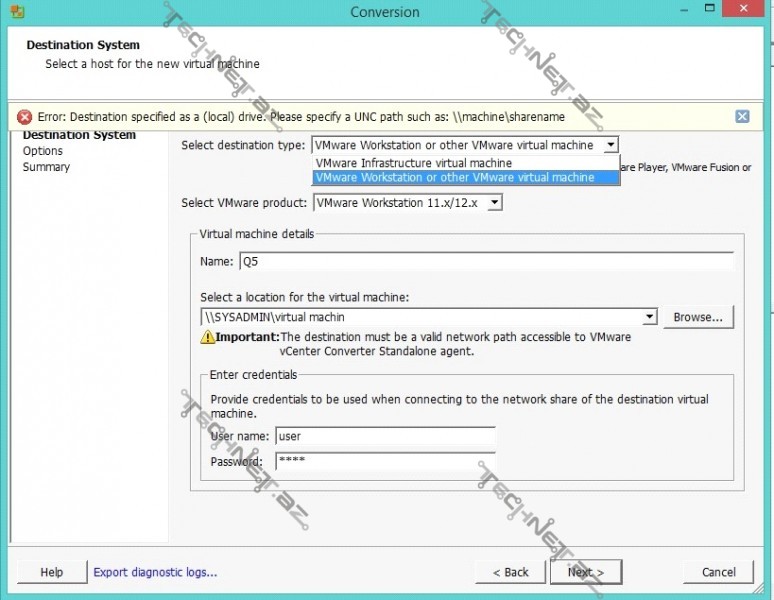
Task: Click the Help button
Action: click(x=51, y=572)
